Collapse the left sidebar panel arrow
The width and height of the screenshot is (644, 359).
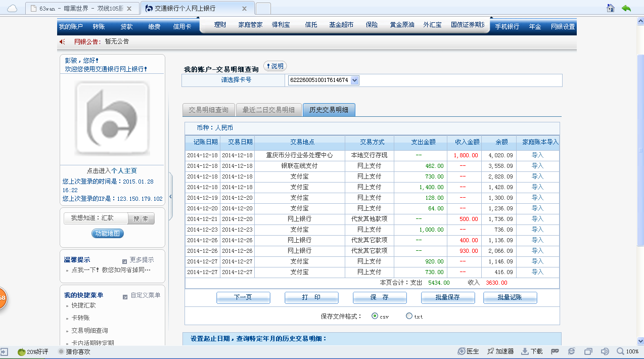pos(170,196)
